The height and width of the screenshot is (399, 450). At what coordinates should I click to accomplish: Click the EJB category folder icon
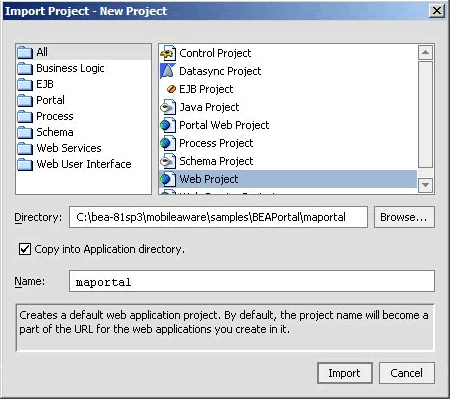tap(25, 84)
